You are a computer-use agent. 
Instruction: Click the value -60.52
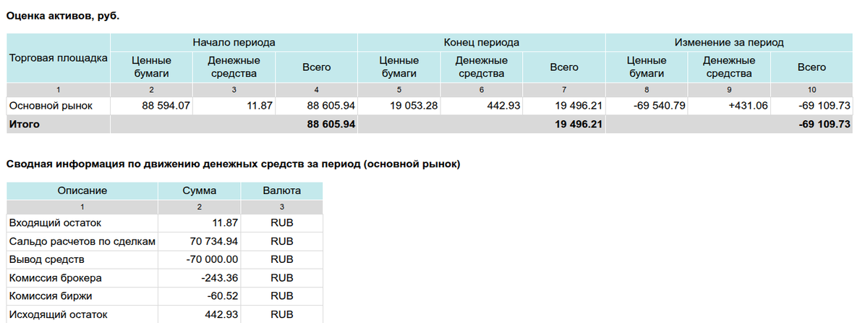pyautogui.click(x=223, y=296)
